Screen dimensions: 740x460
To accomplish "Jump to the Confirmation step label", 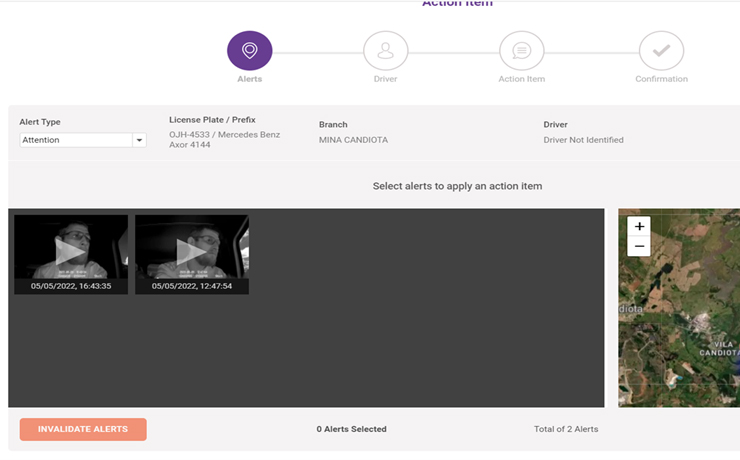I will [x=661, y=79].
